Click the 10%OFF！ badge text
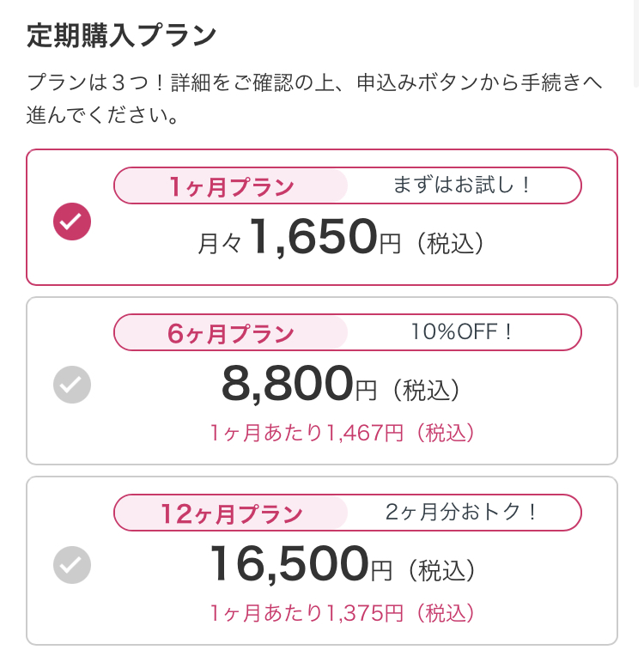This screenshot has width=644, height=662. 462,331
